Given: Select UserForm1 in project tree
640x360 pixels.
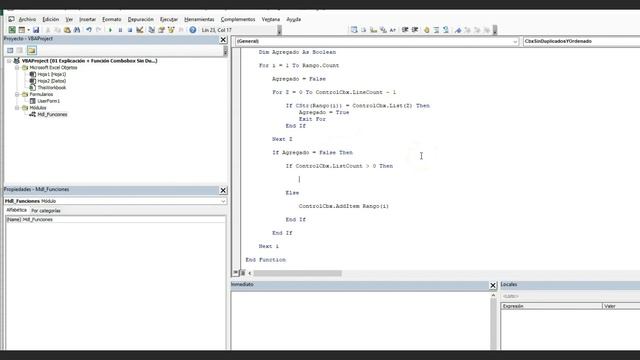Looking at the screenshot, I should click(x=49, y=101).
